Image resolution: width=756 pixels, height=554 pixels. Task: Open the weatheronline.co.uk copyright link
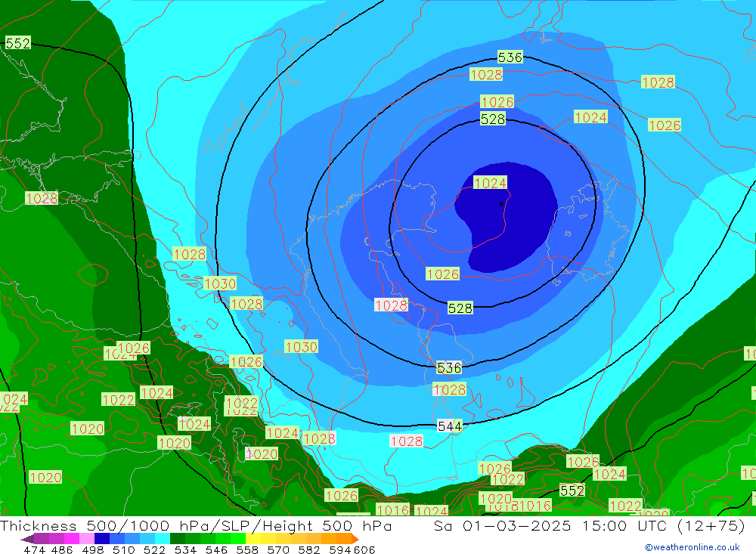(x=692, y=547)
